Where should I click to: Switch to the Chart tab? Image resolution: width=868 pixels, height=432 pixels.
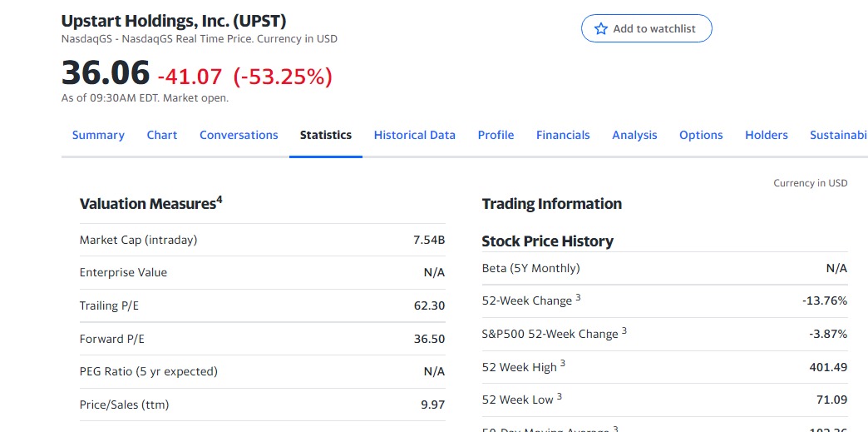(x=162, y=135)
